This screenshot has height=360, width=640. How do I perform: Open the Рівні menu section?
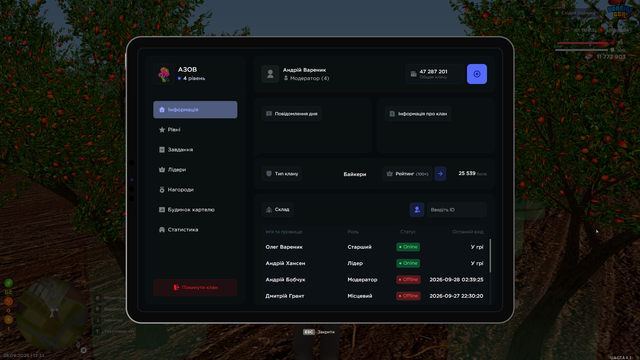tap(195, 130)
